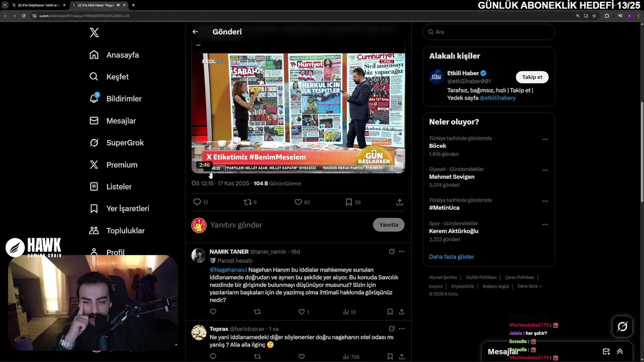The width and height of the screenshot is (644, 362).
Task: Open a new browser tab
Action: (x=133, y=5)
